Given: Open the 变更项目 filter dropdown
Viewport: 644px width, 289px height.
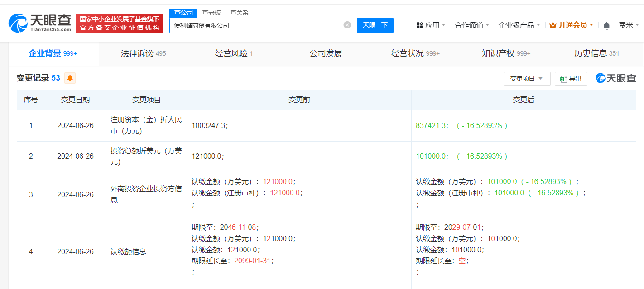Looking at the screenshot, I should 527,78.
